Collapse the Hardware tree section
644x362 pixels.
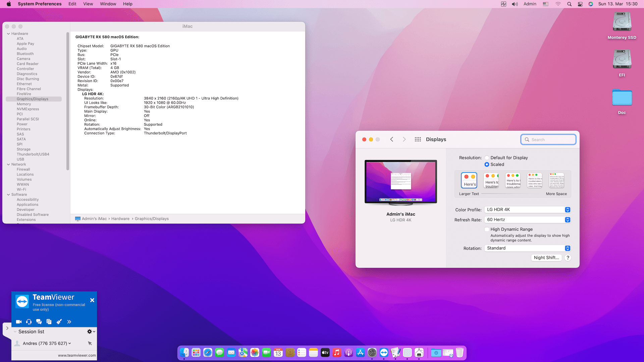click(8, 34)
